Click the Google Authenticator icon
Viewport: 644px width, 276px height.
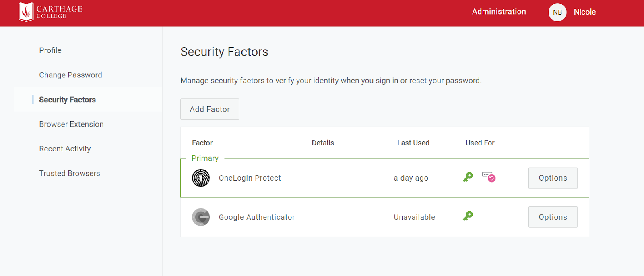(201, 217)
